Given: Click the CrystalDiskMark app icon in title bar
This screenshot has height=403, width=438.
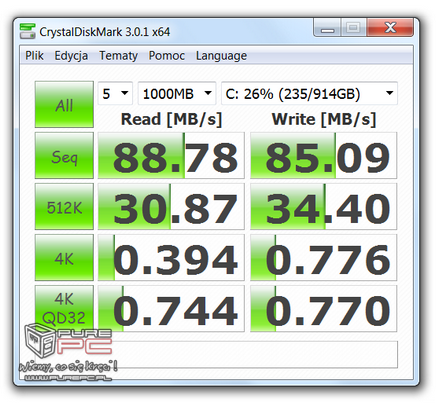Looking at the screenshot, I should coord(27,31).
